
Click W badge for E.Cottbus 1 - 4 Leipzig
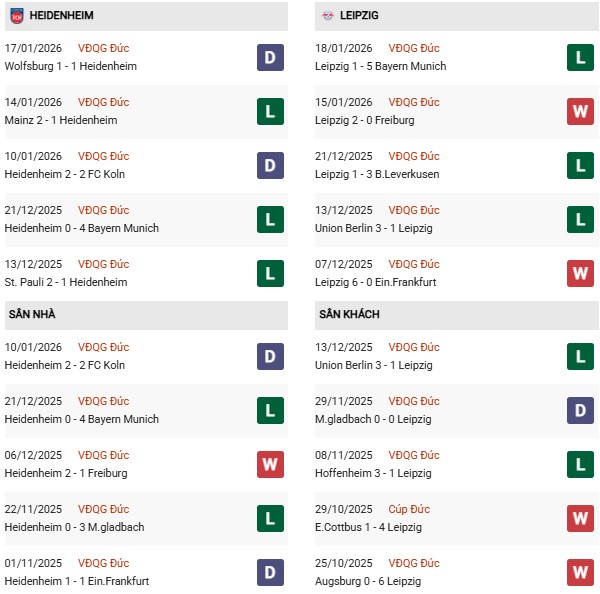click(580, 519)
